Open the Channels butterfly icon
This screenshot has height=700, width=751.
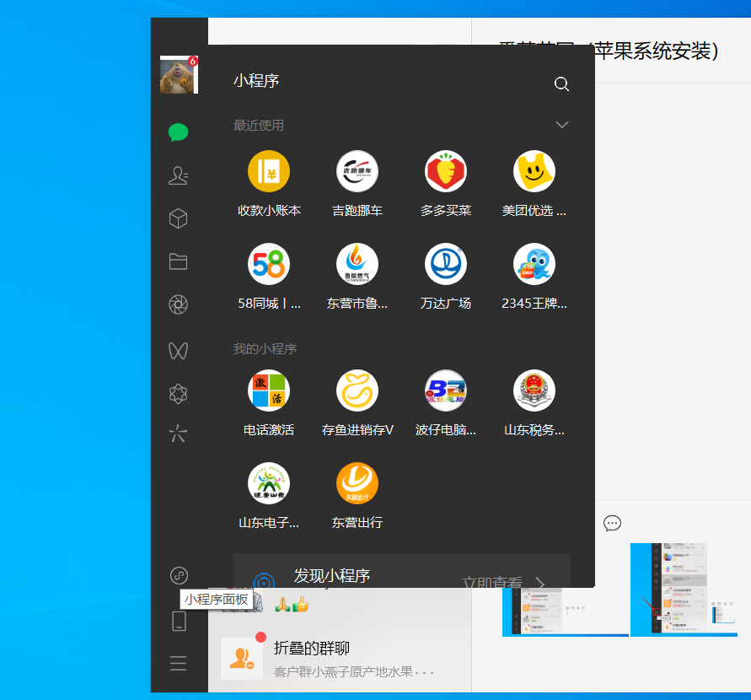coord(178,351)
